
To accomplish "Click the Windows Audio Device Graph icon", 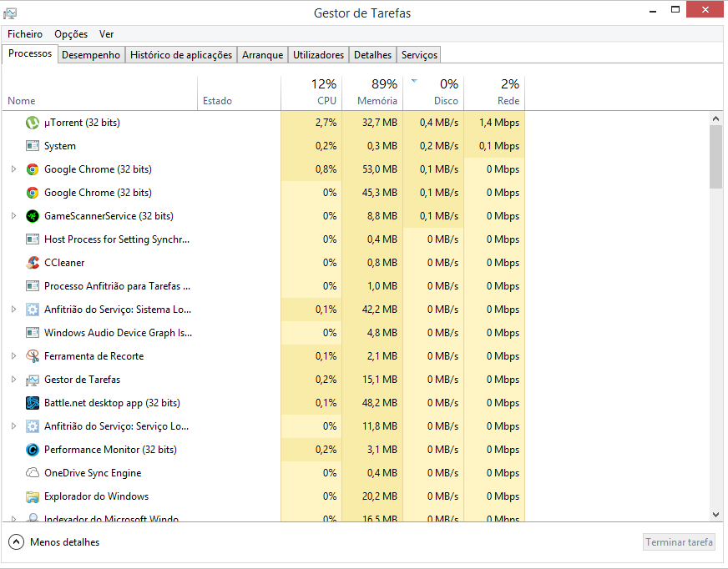I will (x=32, y=333).
